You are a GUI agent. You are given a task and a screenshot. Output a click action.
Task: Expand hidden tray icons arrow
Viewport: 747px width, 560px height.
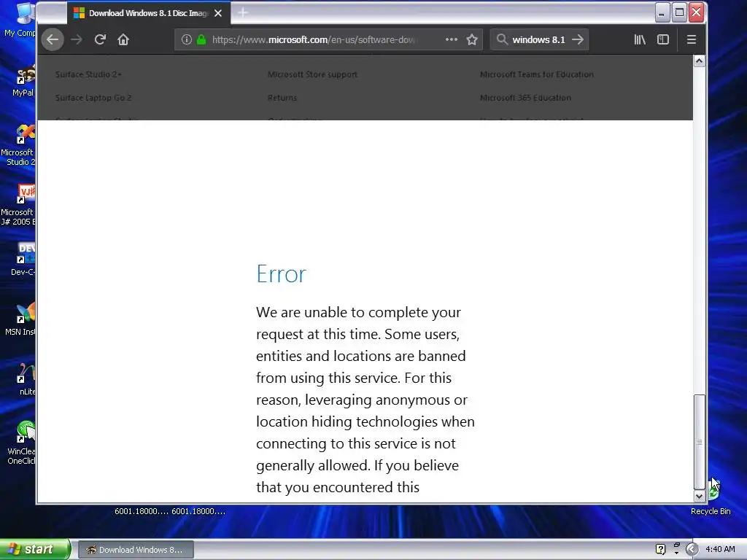(692, 549)
